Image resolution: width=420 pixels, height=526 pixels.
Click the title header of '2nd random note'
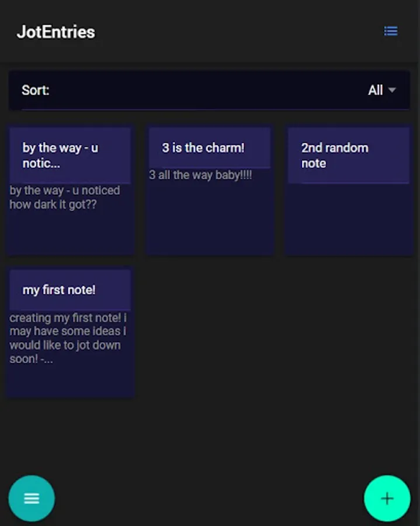coord(349,155)
